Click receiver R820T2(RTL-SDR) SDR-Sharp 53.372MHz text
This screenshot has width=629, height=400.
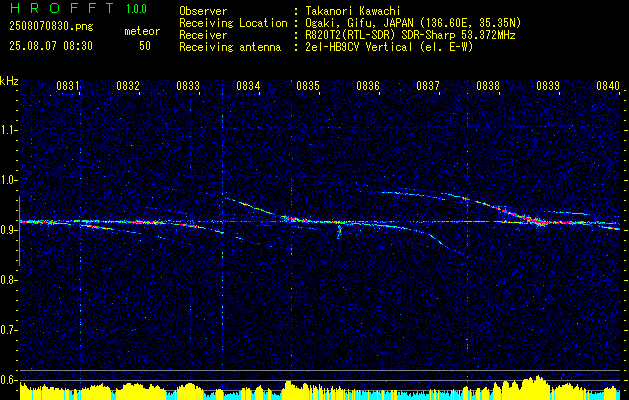[x=410, y=35]
